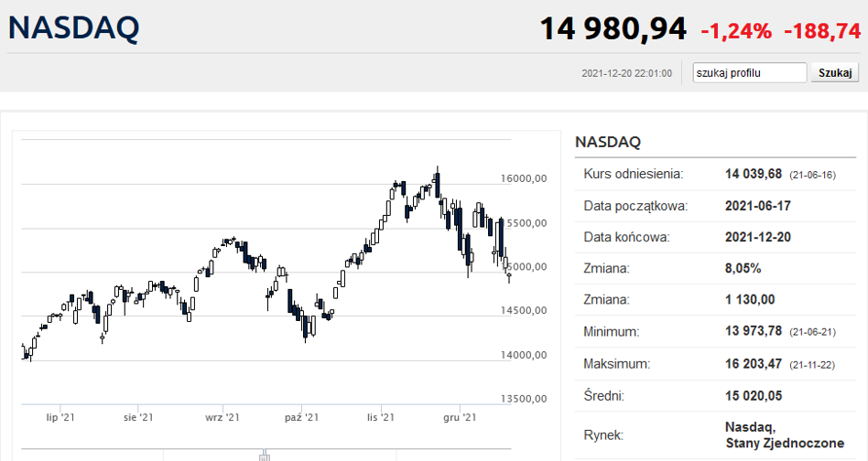Click the Data końcowa value 2021-12-20
The height and width of the screenshot is (461, 868).
pos(758,237)
